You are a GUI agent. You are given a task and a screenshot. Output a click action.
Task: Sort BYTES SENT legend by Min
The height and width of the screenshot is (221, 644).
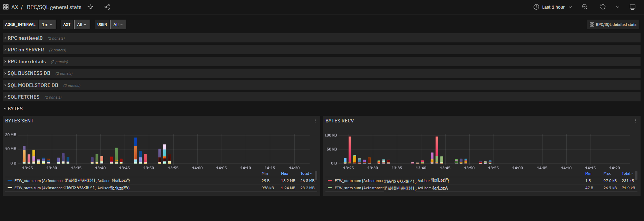(x=265, y=173)
